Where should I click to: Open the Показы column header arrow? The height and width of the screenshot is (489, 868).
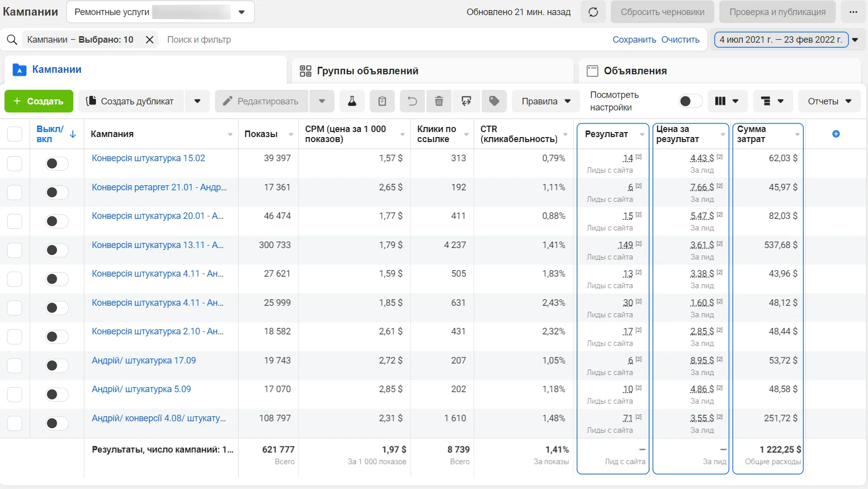tap(291, 135)
